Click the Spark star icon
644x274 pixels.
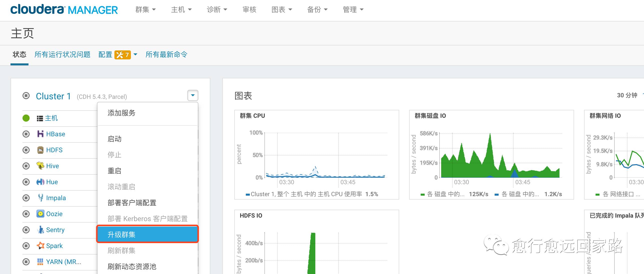coord(40,246)
